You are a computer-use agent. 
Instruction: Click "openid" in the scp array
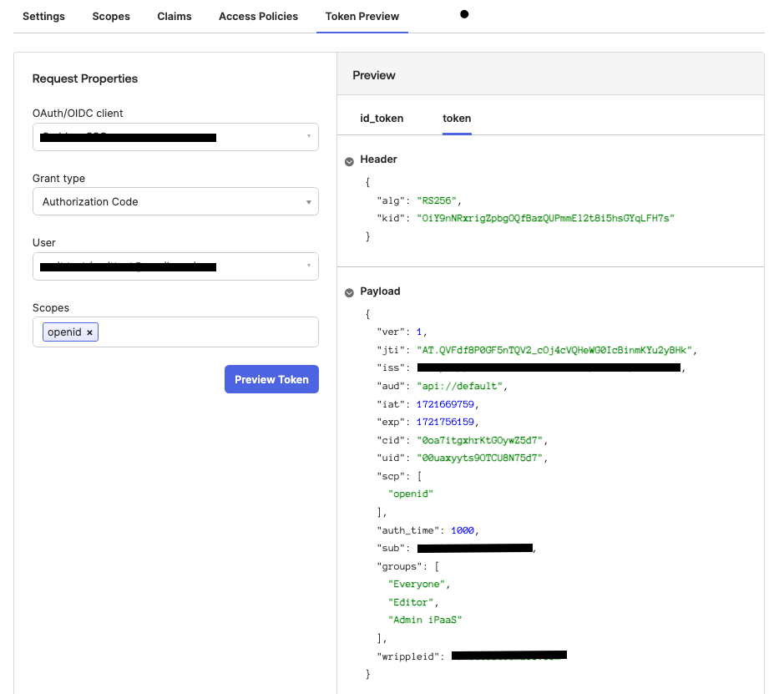[x=411, y=494]
